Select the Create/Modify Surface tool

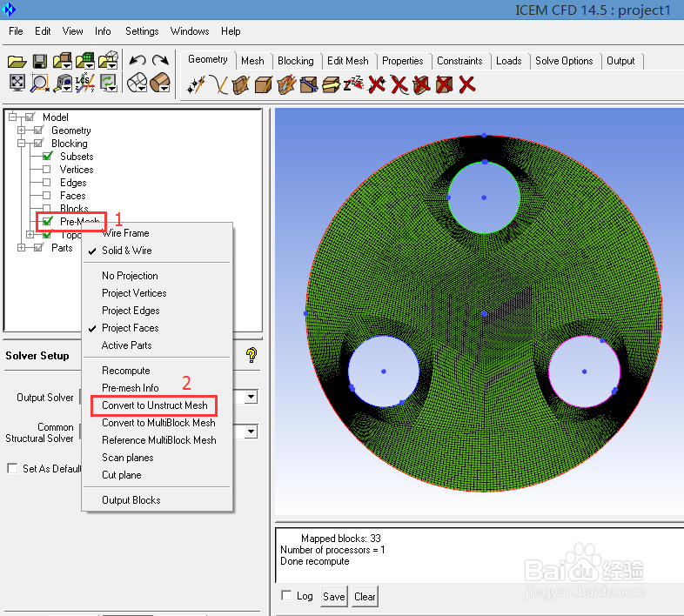pyautogui.click(x=240, y=84)
